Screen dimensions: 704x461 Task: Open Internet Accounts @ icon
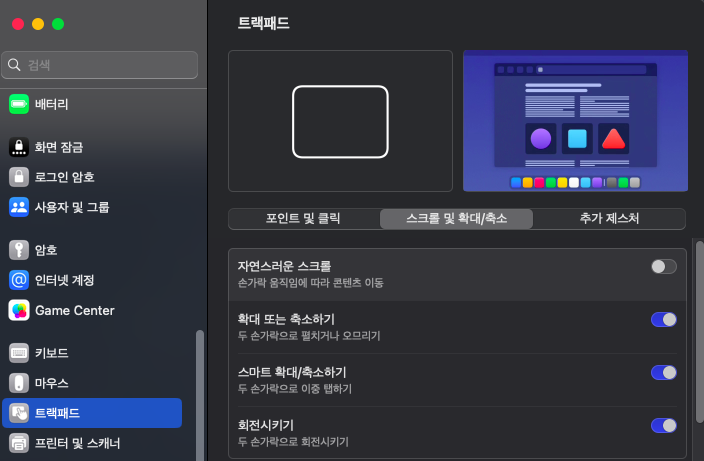pos(19,280)
